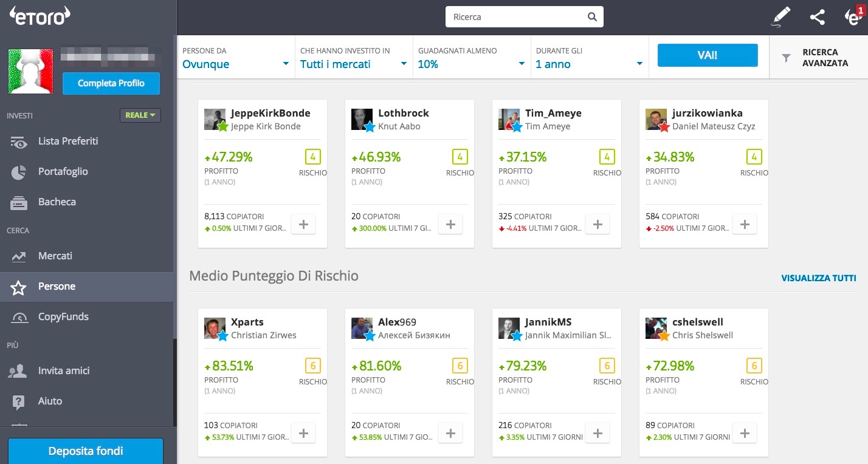Click the Invita amici people icon
The height and width of the screenshot is (464, 868).
(x=19, y=371)
